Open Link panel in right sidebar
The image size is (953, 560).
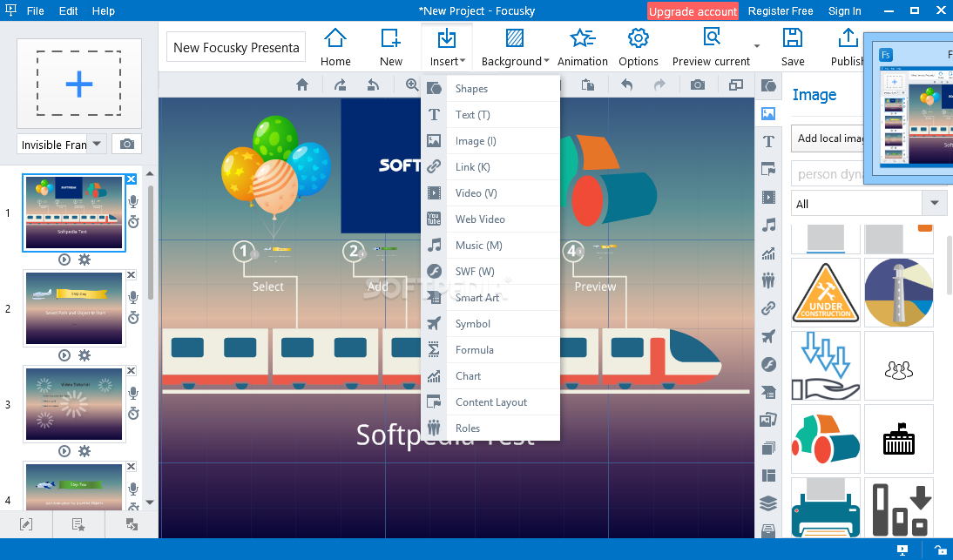pos(768,308)
